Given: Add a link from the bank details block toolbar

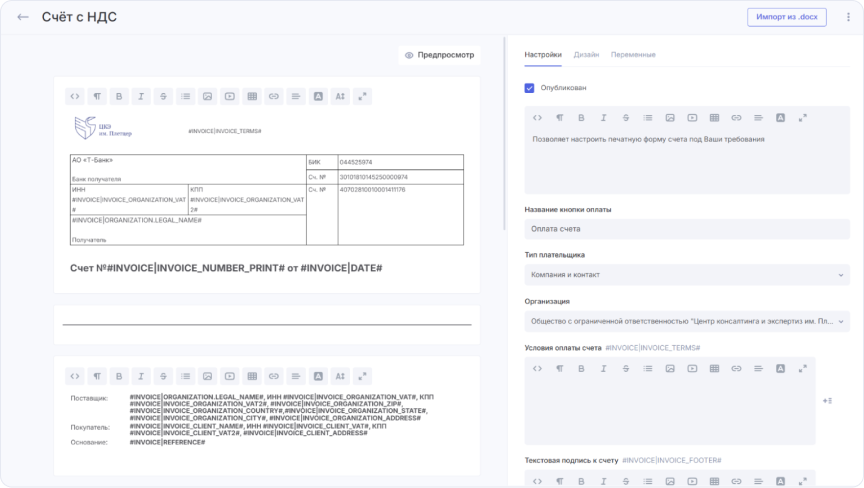Looking at the screenshot, I should (274, 96).
